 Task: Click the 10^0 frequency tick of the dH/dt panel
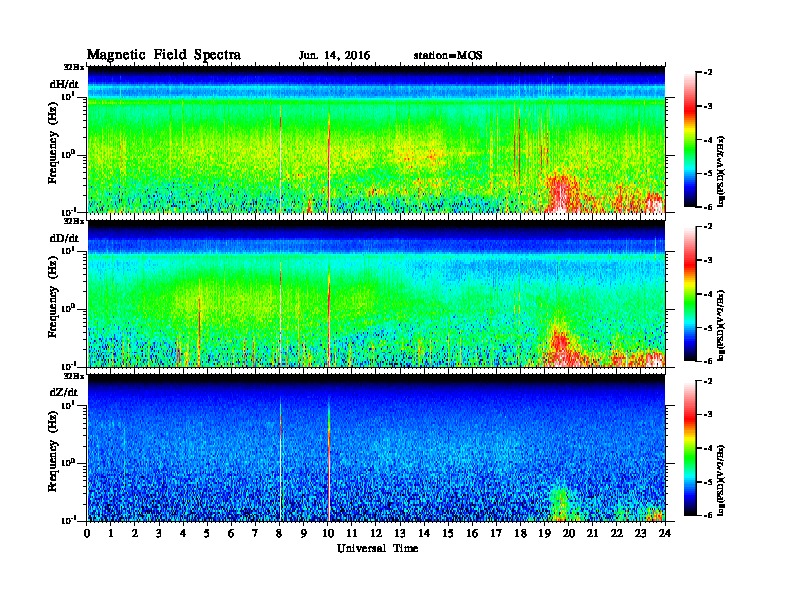click(68, 155)
